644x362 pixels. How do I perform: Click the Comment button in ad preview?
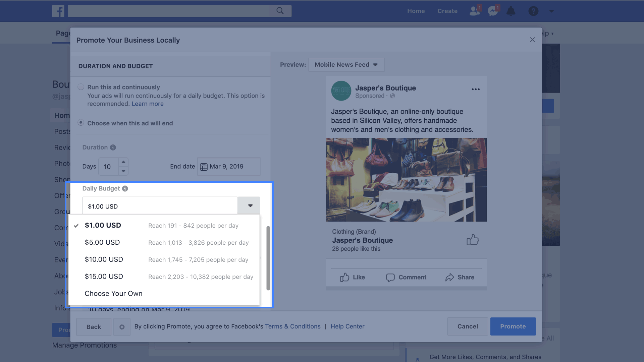(406, 278)
